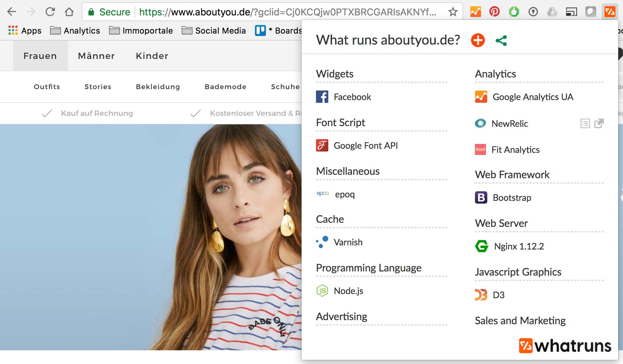Screen dimensions: 623x364
Task: Click the green flame extension icon
Action: click(x=514, y=12)
